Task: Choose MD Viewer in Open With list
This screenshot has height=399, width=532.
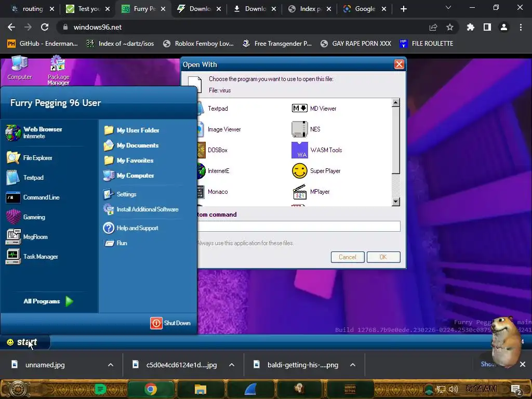Action: coord(314,109)
